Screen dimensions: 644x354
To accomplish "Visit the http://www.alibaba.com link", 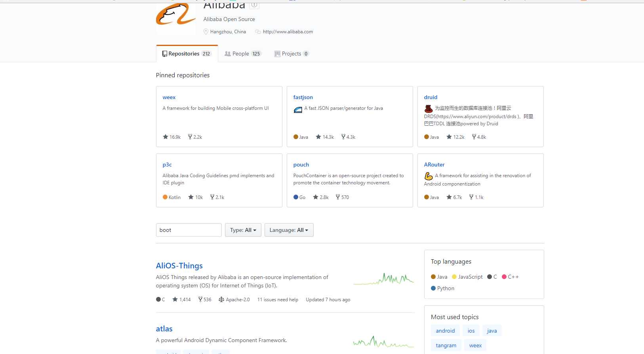I will pyautogui.click(x=288, y=32).
